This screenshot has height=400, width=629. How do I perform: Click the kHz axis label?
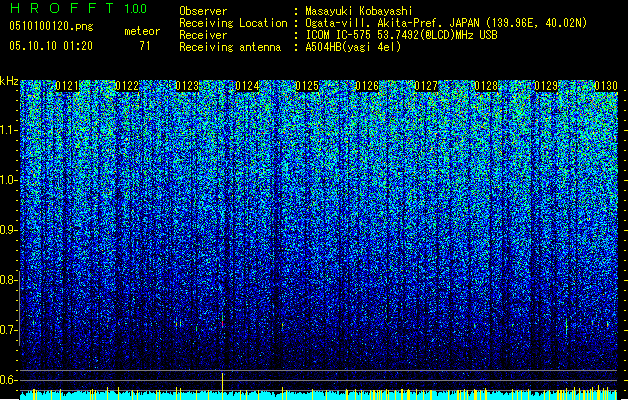[9, 81]
